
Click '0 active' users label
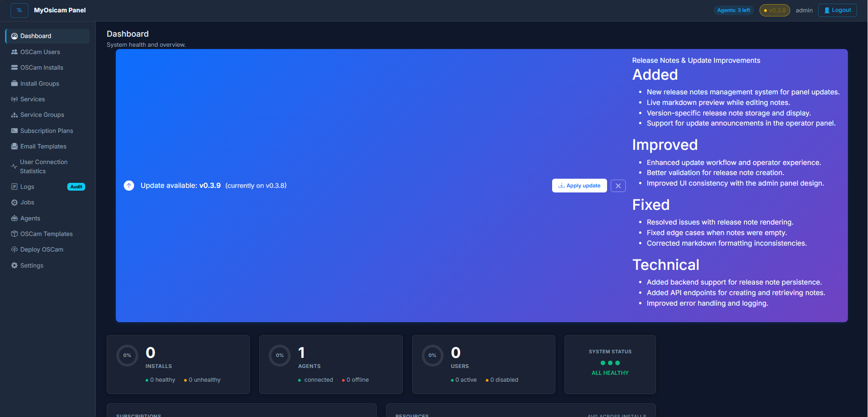[464, 380]
